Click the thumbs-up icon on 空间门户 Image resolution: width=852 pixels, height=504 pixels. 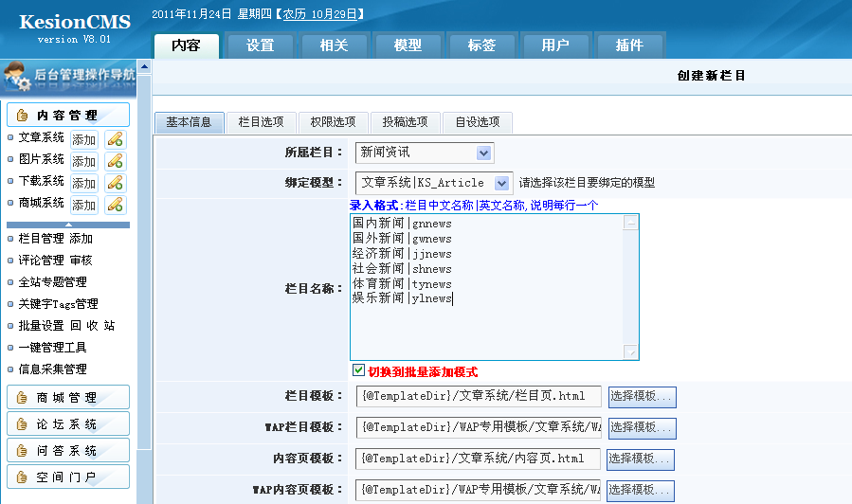click(22, 477)
